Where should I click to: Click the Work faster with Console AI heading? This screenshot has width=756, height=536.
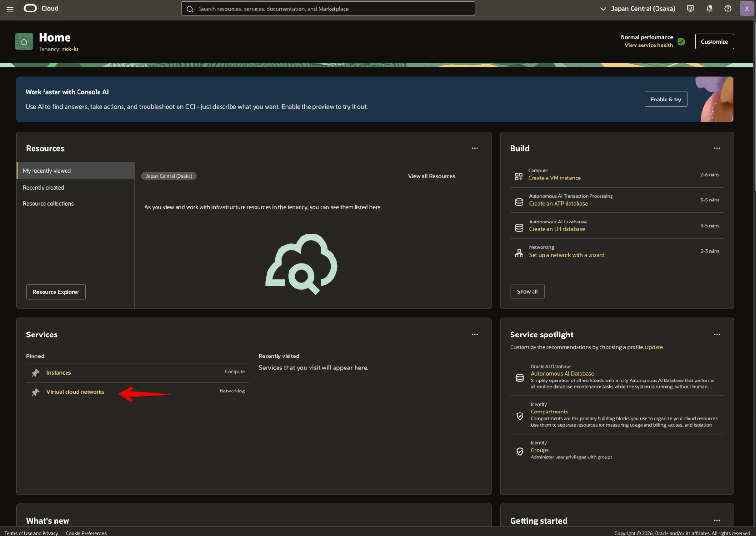67,92
